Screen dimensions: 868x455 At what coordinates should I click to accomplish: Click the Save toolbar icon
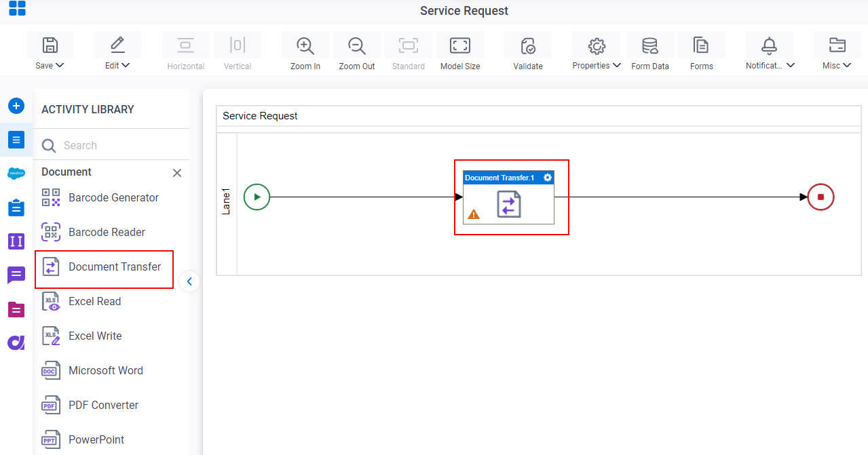(50, 45)
